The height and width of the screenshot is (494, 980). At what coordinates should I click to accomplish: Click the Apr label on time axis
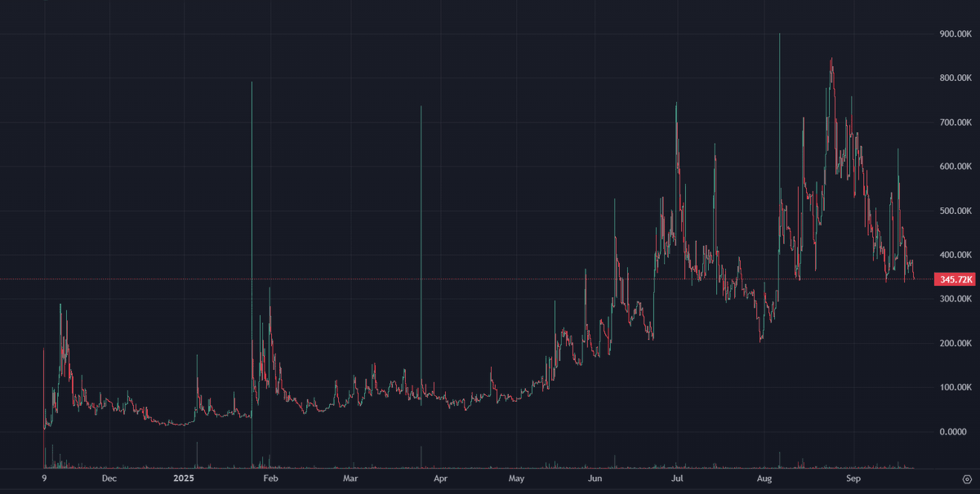point(439,480)
